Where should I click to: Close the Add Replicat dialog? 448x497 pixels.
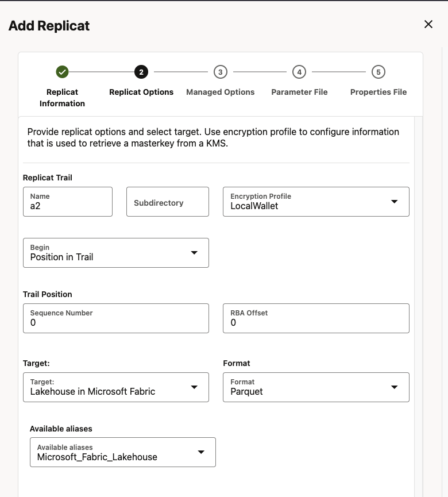(428, 24)
